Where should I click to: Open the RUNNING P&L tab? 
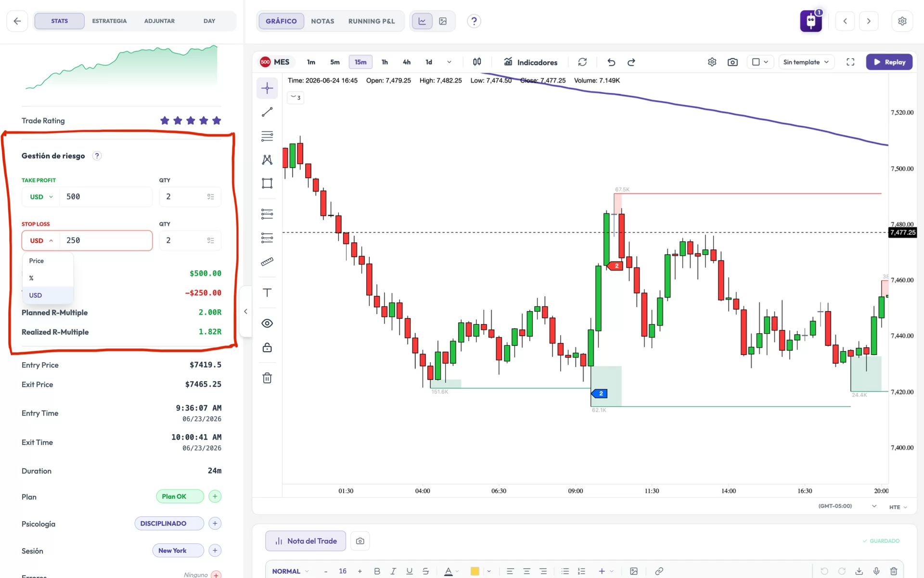(x=372, y=21)
